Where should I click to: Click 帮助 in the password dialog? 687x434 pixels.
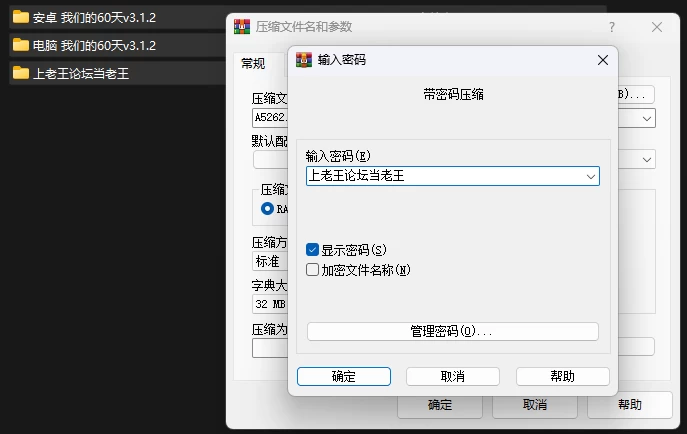tap(563, 377)
